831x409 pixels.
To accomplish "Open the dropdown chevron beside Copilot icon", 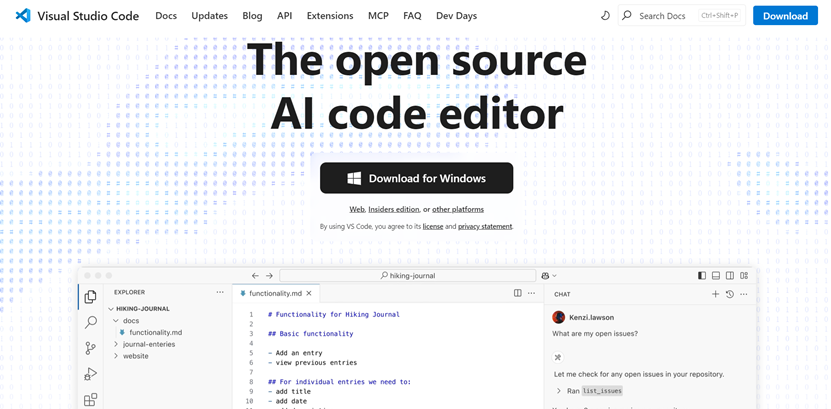I will [x=554, y=275].
